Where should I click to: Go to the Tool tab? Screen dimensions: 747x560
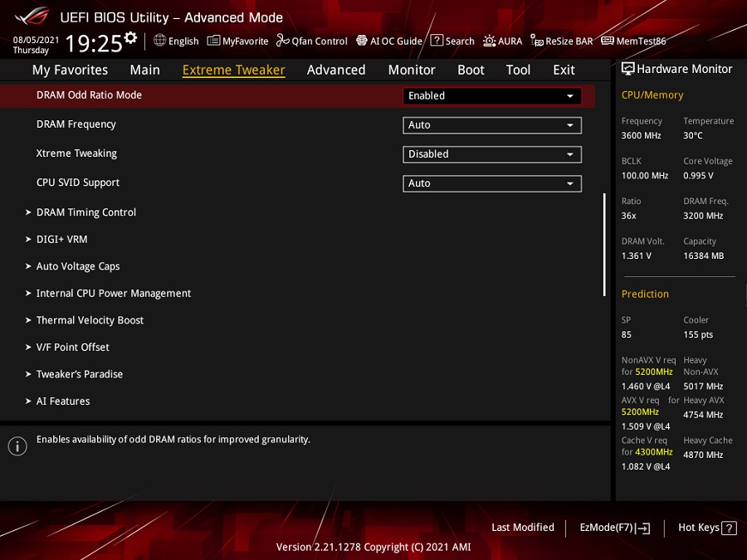click(x=518, y=70)
